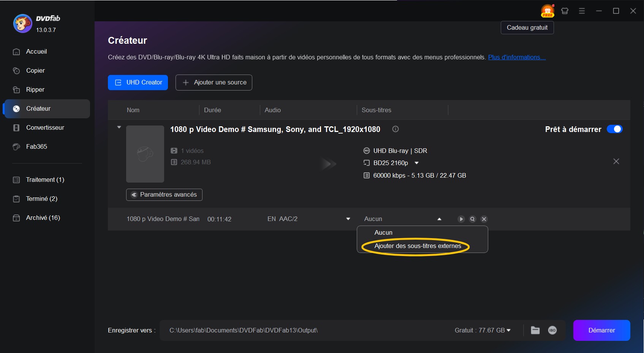
Task: Select Aucun in the subtitle list
Action: coord(383,232)
